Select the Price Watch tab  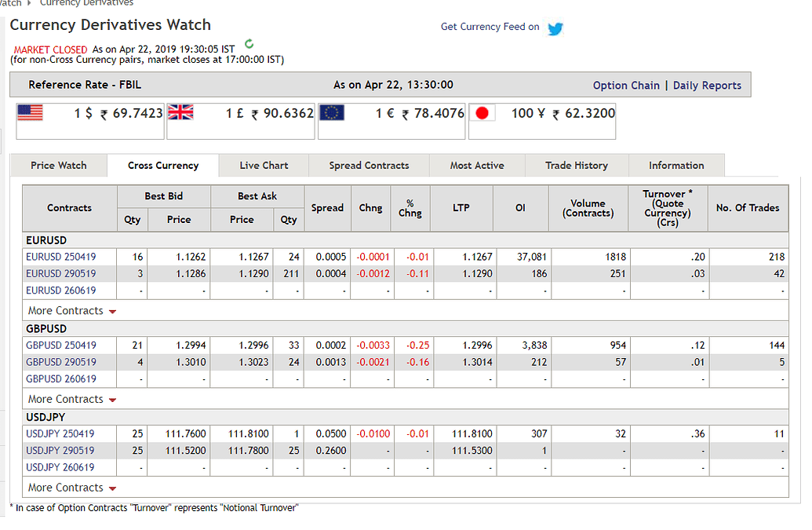coord(58,165)
